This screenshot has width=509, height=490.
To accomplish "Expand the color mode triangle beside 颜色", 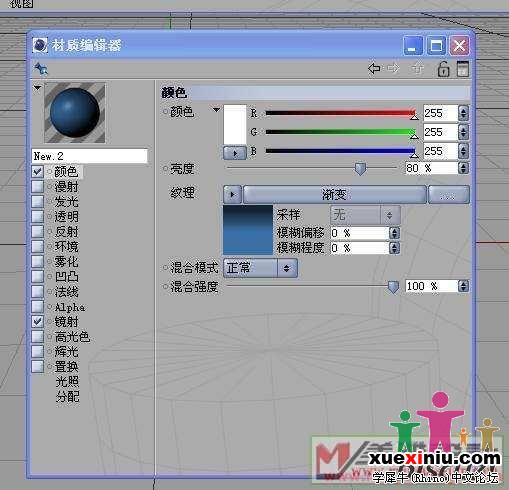I will coord(216,110).
